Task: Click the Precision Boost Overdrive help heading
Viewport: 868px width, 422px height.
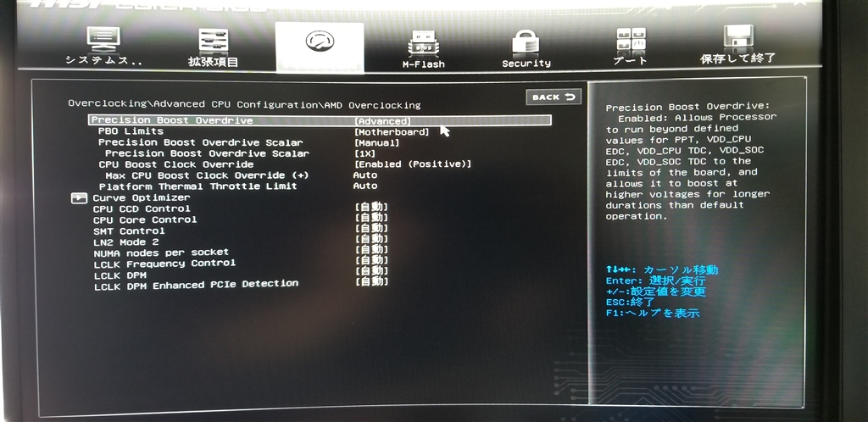Action: tap(687, 108)
